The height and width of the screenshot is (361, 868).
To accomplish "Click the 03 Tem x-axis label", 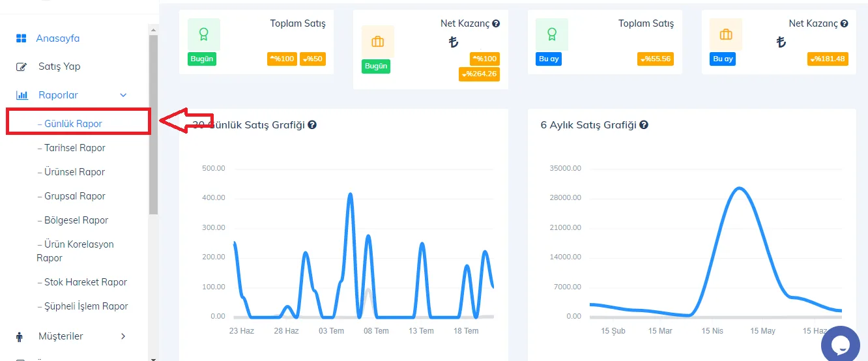I will 331,331.
